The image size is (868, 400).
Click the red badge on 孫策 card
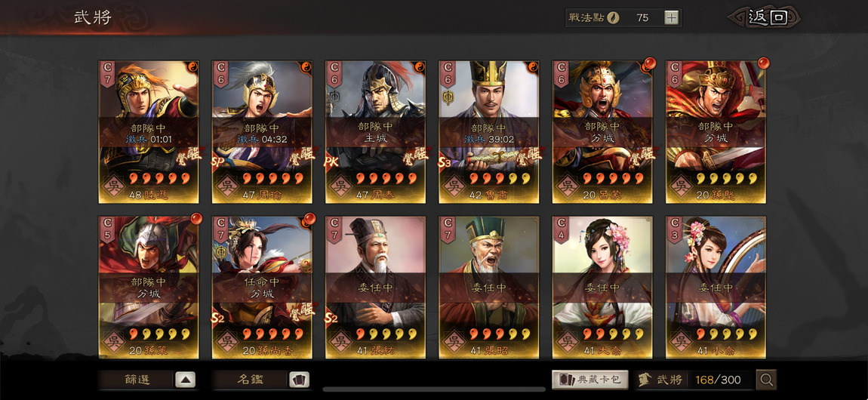196,219
